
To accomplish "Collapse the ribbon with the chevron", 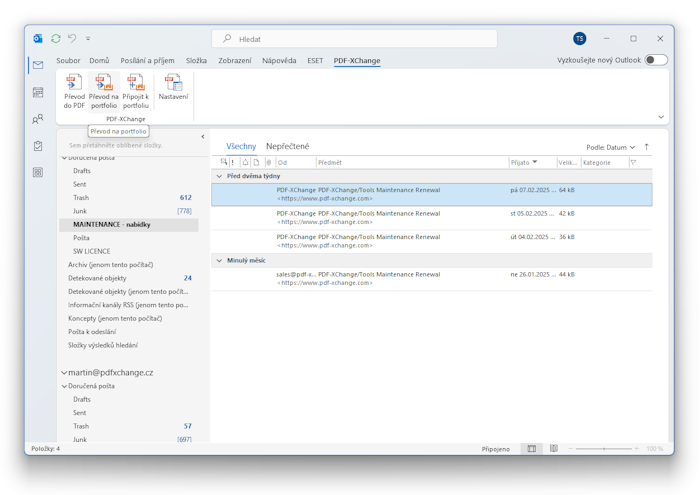I will 661,117.
